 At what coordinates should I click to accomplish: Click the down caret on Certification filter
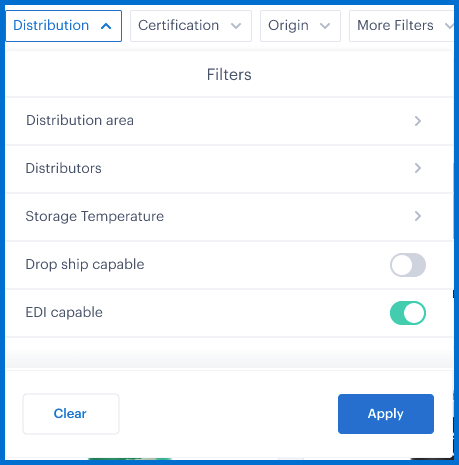[x=236, y=26]
